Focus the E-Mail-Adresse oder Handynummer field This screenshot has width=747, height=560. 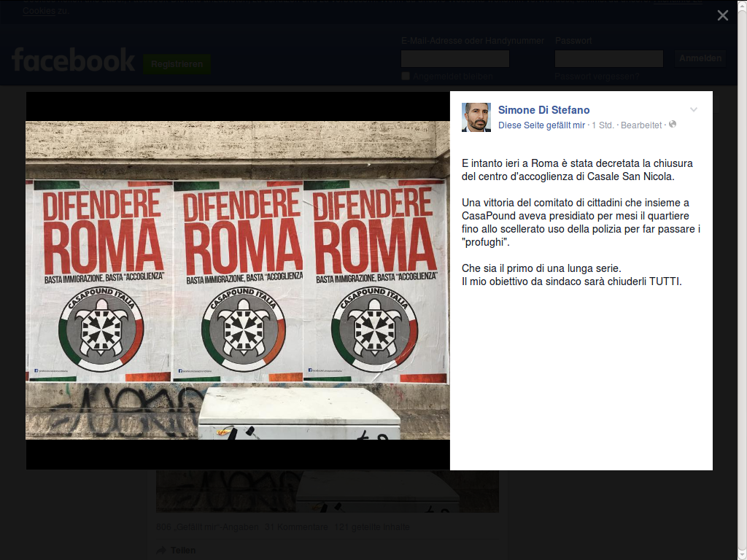tap(455, 58)
